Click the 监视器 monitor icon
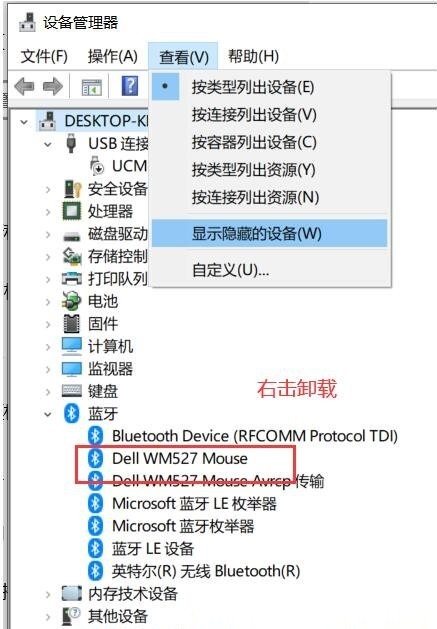Image resolution: width=437 pixels, height=629 pixels. (x=71, y=368)
